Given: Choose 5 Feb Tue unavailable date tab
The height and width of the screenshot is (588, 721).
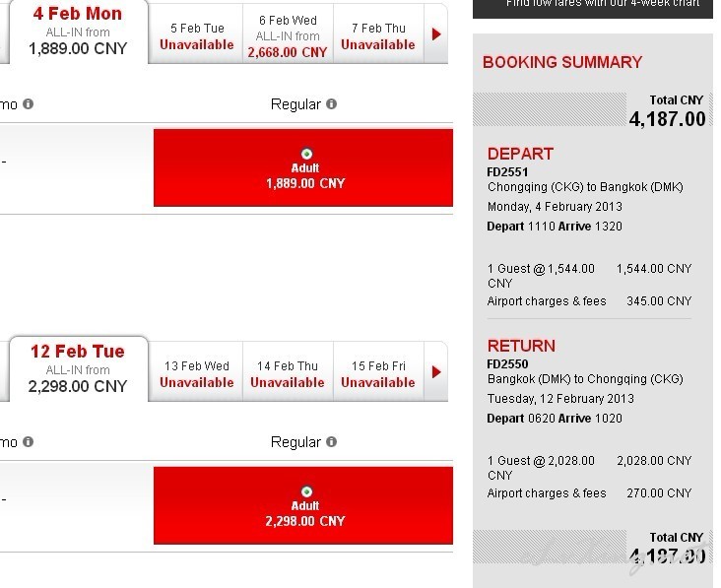Looking at the screenshot, I should pos(196,35).
